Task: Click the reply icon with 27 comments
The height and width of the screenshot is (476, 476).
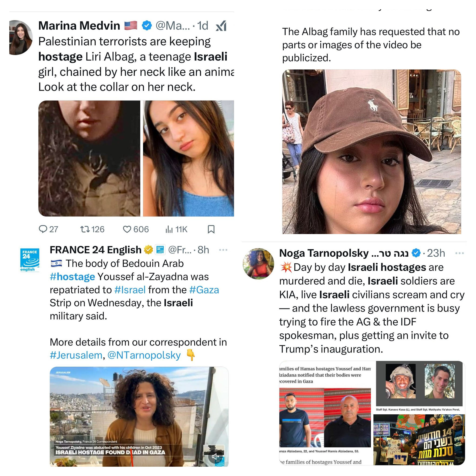Action: [x=43, y=229]
